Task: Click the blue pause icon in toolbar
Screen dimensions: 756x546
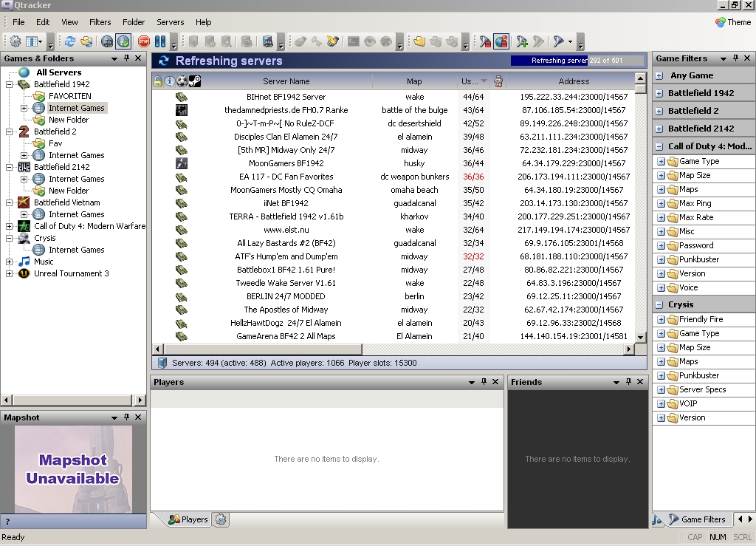Action: pos(160,41)
